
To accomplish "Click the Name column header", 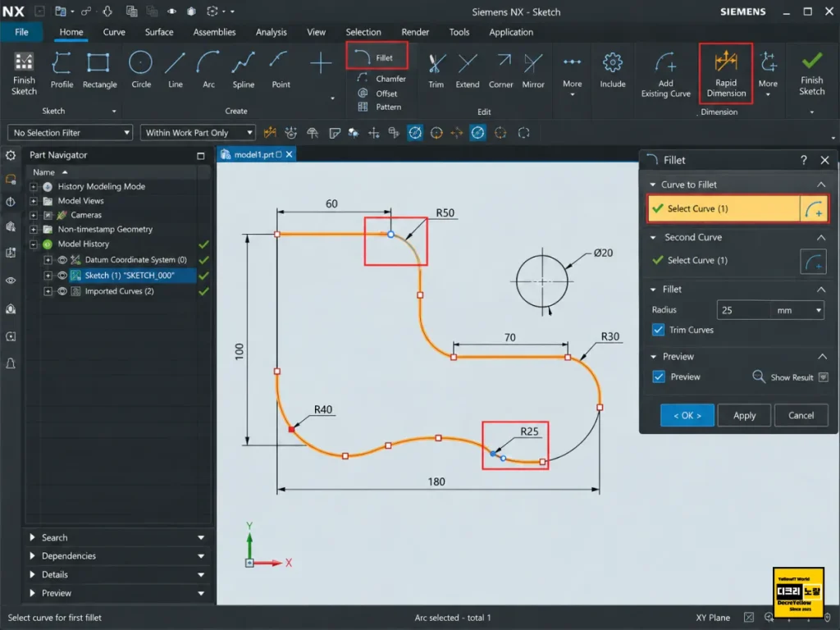I will point(44,172).
